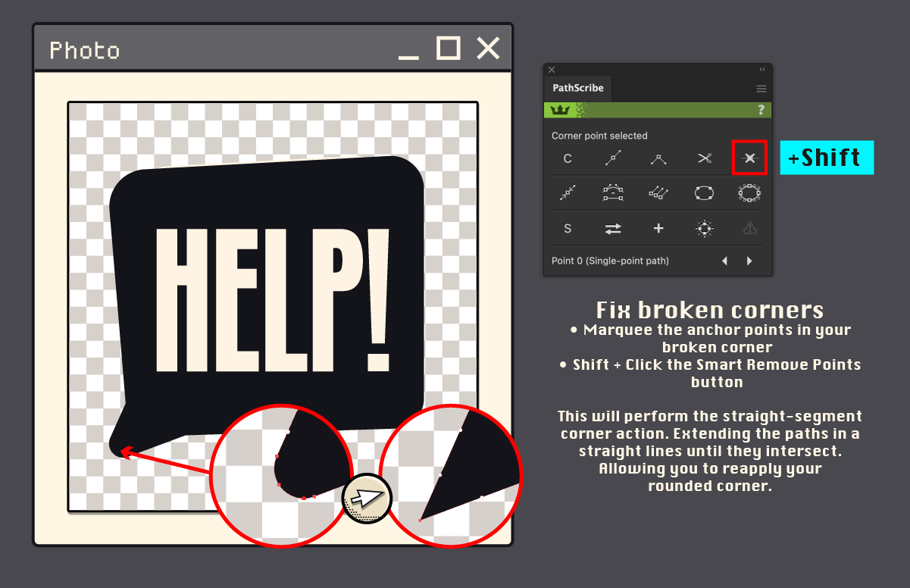Select the scissors cut path icon
910x588 pixels.
coord(705,158)
